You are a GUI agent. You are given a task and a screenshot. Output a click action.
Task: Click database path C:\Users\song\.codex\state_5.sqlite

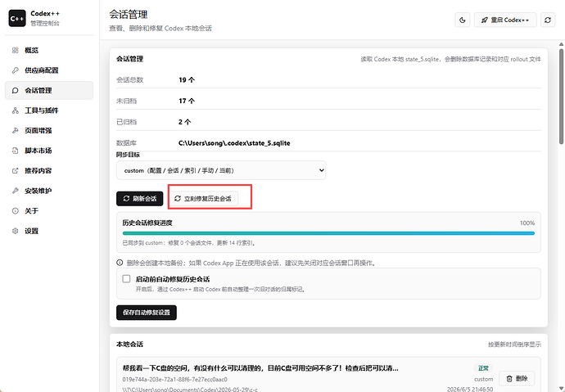pyautogui.click(x=234, y=143)
